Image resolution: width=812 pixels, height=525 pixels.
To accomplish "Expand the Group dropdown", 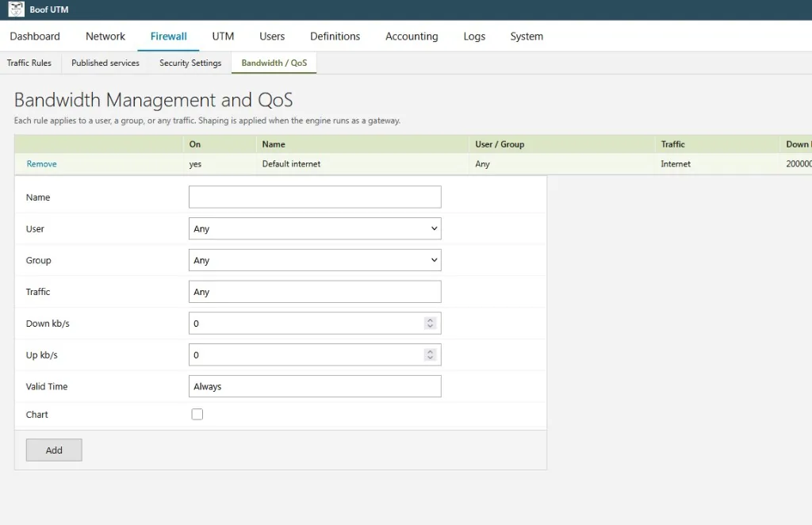I will (315, 260).
